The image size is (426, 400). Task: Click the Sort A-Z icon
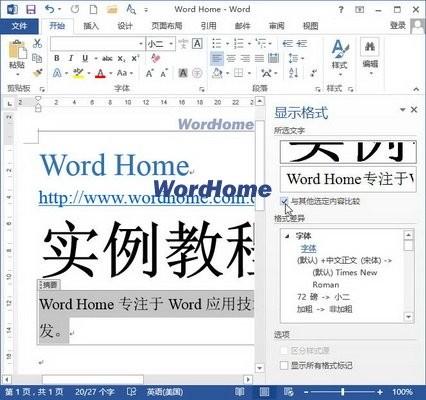click(293, 73)
